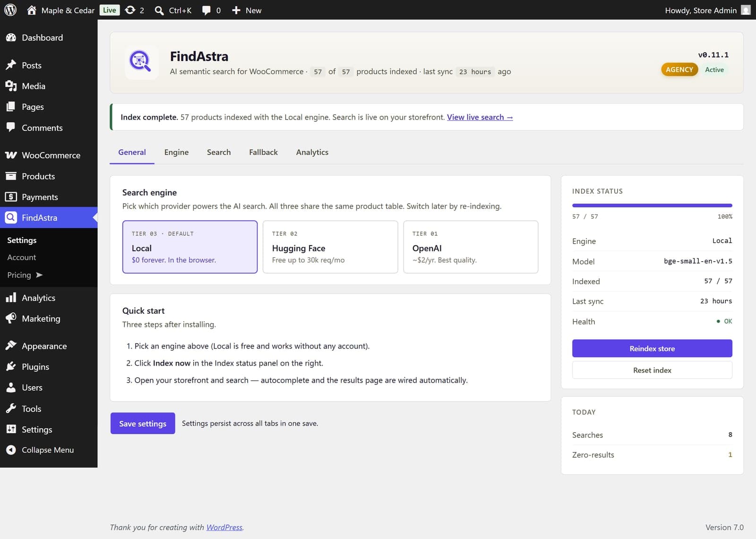The width and height of the screenshot is (756, 539).
Task: Open the Analytics tab in FindAstra
Action: click(312, 152)
